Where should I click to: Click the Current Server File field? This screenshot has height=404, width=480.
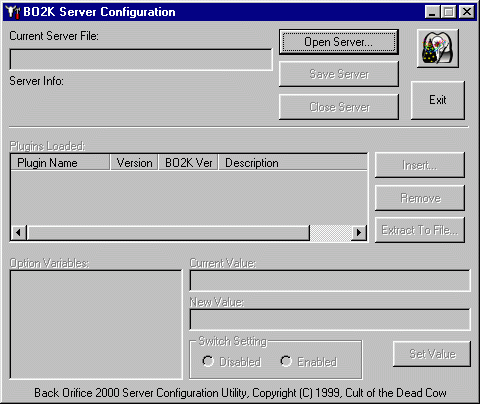click(141, 60)
